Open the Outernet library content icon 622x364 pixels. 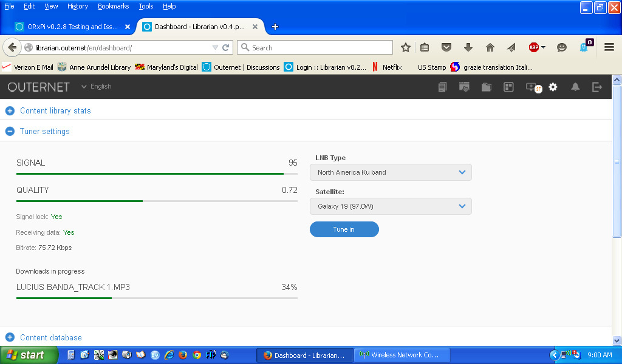coord(442,87)
